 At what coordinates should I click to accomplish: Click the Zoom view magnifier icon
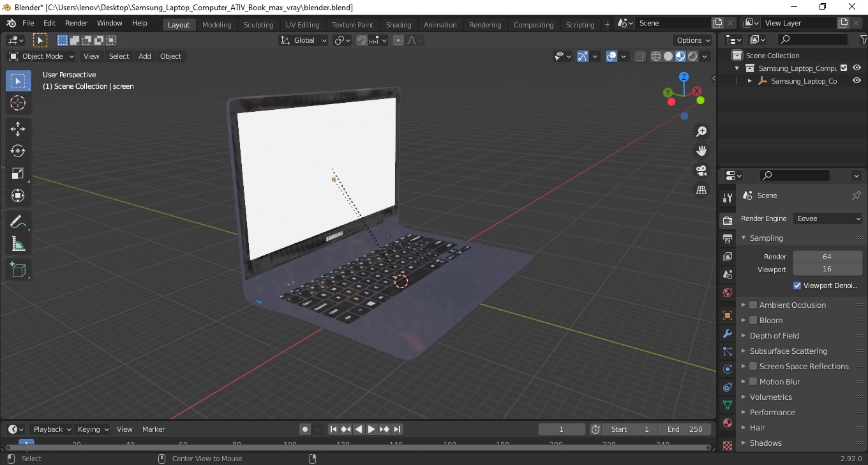(701, 132)
